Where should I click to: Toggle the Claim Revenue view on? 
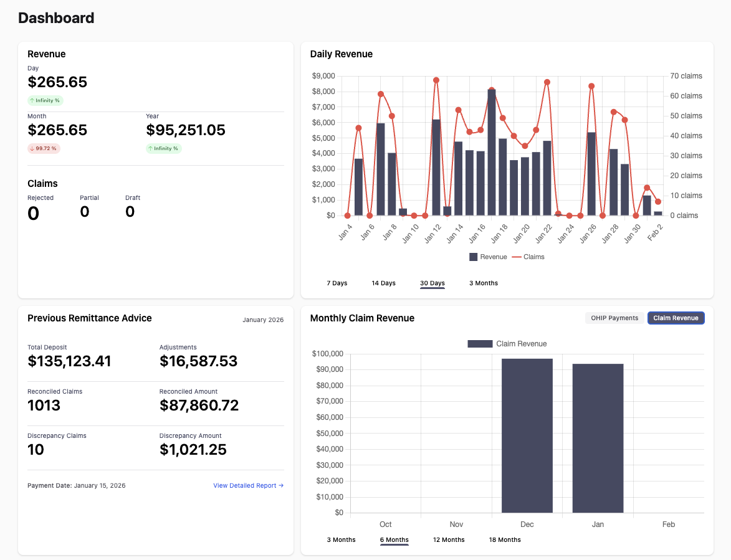point(676,318)
